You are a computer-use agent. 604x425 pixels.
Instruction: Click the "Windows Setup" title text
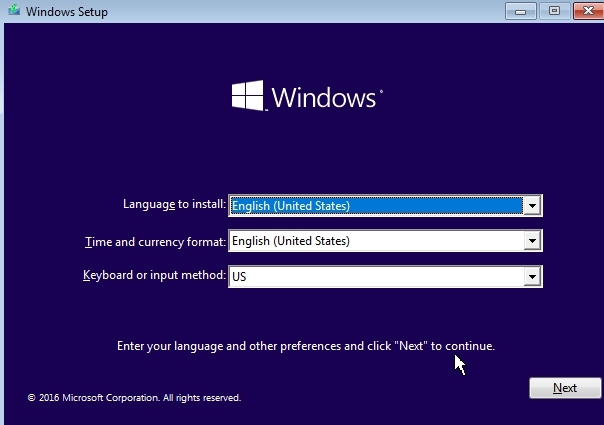tap(67, 12)
